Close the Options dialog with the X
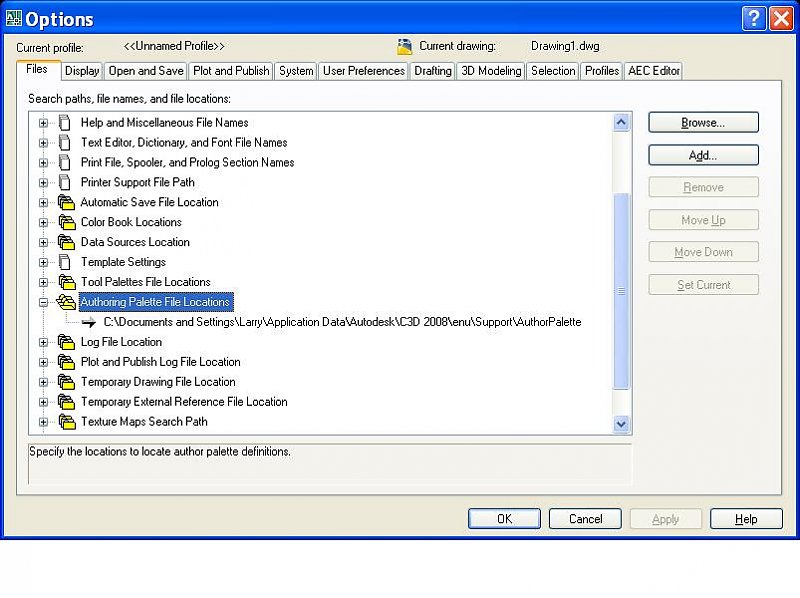The image size is (800, 598). pyautogui.click(x=781, y=19)
